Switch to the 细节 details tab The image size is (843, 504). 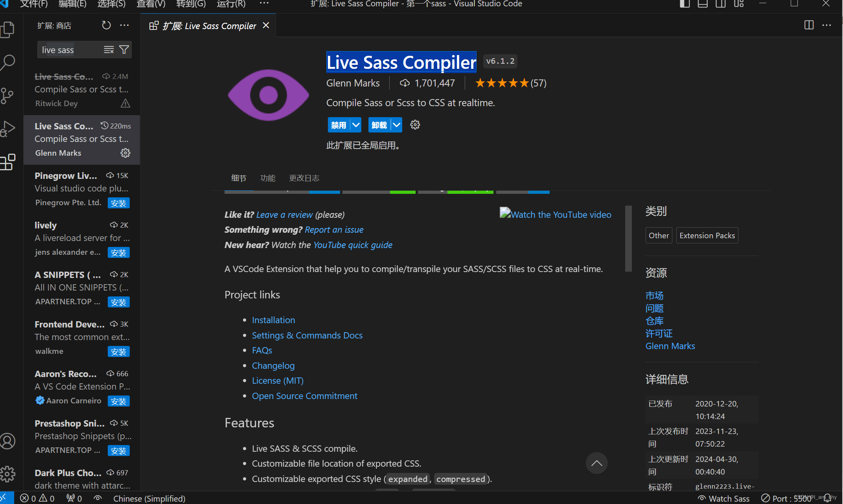pyautogui.click(x=239, y=178)
